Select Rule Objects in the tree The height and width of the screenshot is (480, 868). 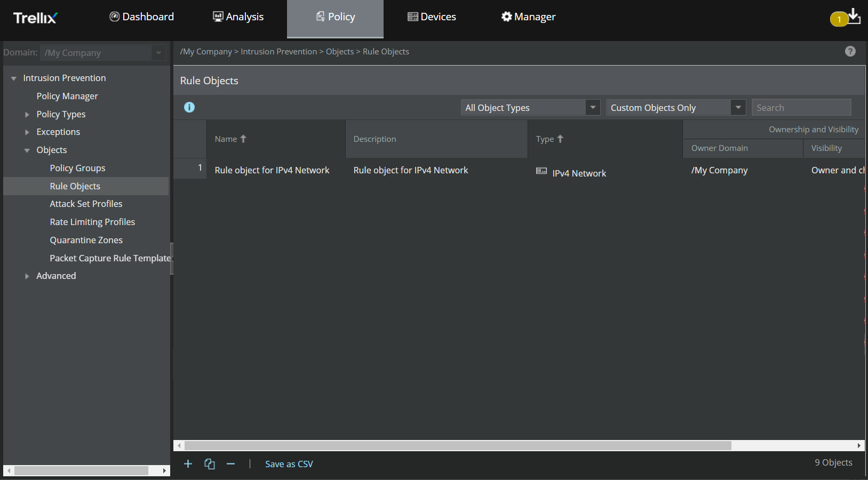(86, 186)
